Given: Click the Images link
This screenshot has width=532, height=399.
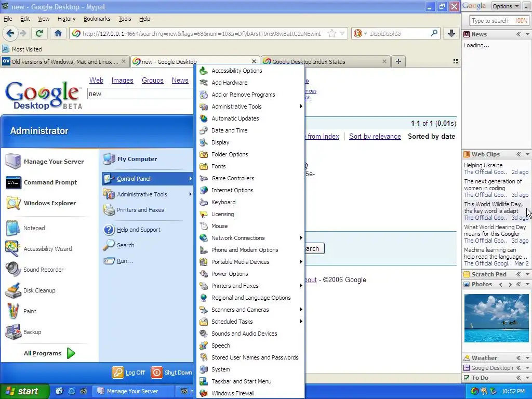Looking at the screenshot, I should [122, 81].
